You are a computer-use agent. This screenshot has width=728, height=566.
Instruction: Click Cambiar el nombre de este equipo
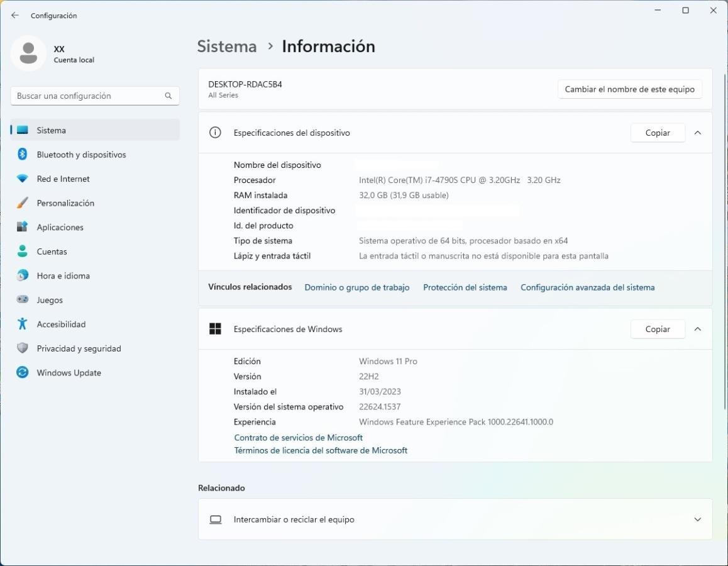[x=629, y=89]
